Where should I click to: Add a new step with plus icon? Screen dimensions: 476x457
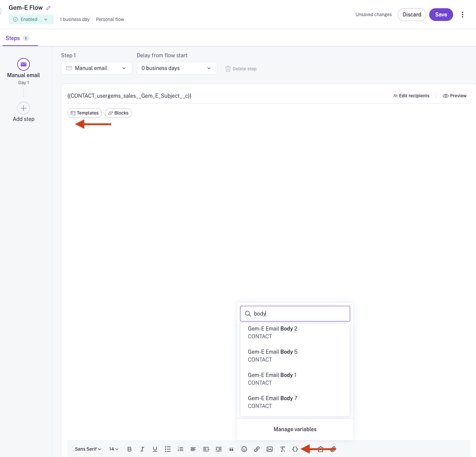click(24, 108)
